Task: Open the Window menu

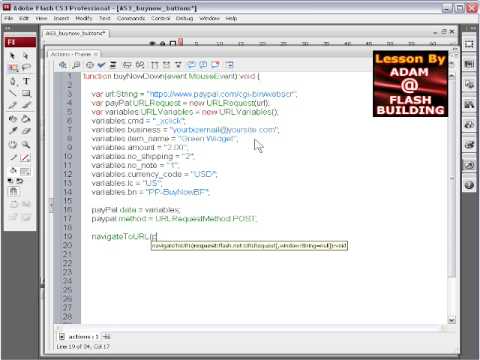Action: pos(209,18)
